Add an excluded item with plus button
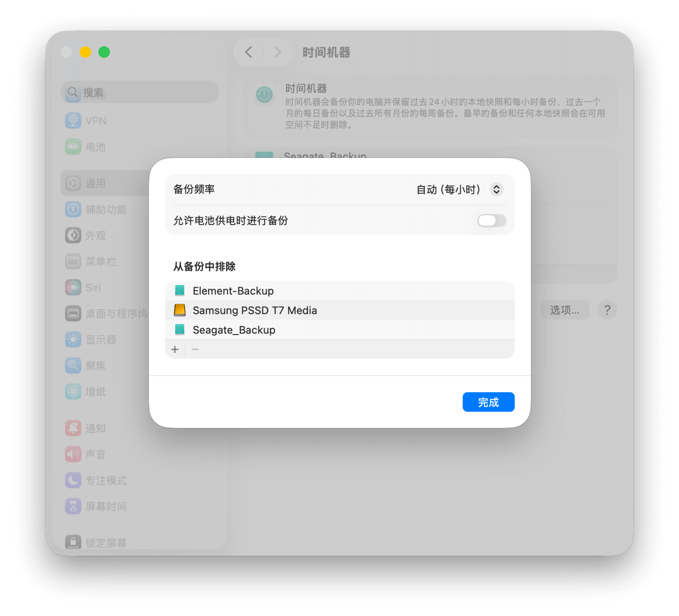 [175, 349]
